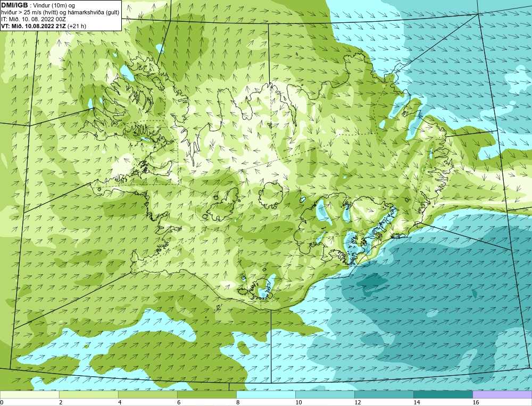The width and height of the screenshot is (532, 406).
Task: Click the legend scale label "14"
Action: coord(417,402)
